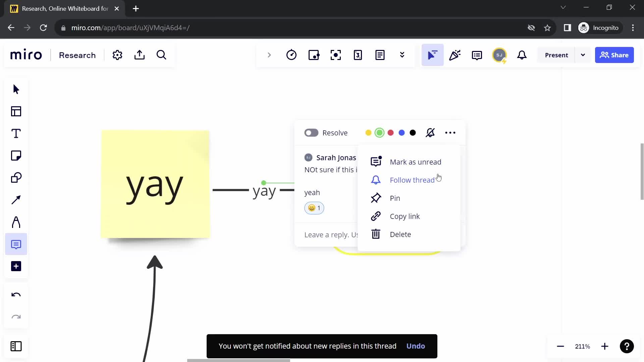This screenshot has height=362, width=644.
Task: Select the reaction/stamp tool
Action: pyautogui.click(x=455, y=55)
